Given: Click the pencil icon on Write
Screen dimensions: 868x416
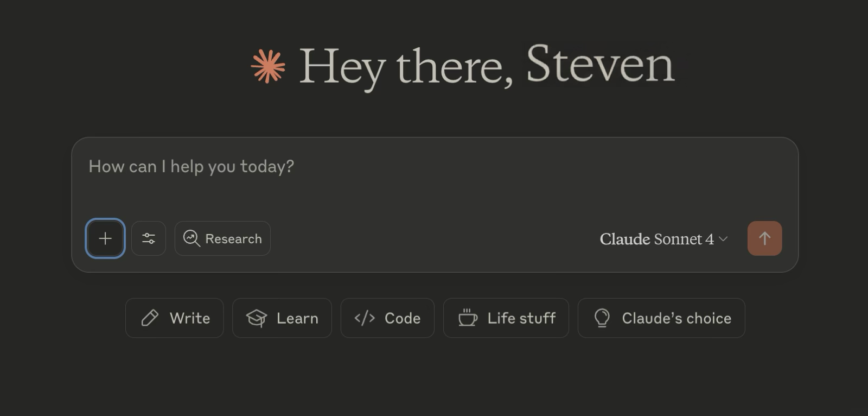Looking at the screenshot, I should pos(150,318).
